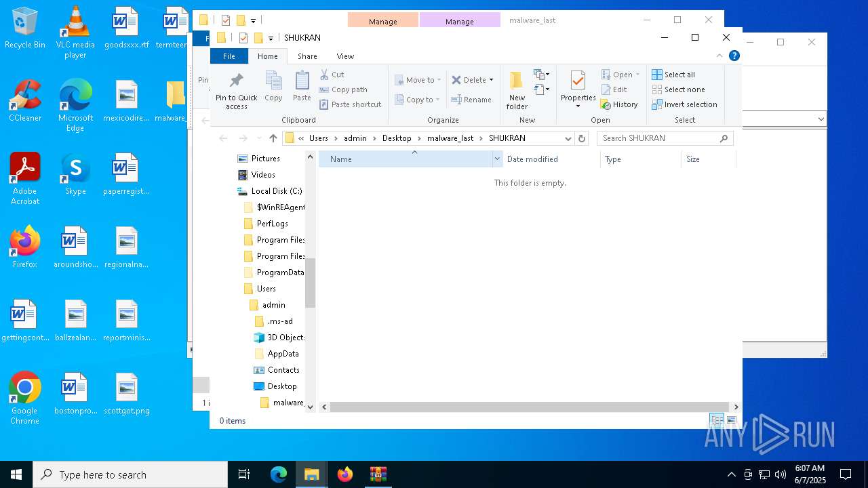Click Firefox icon in the taskbar

[345, 474]
